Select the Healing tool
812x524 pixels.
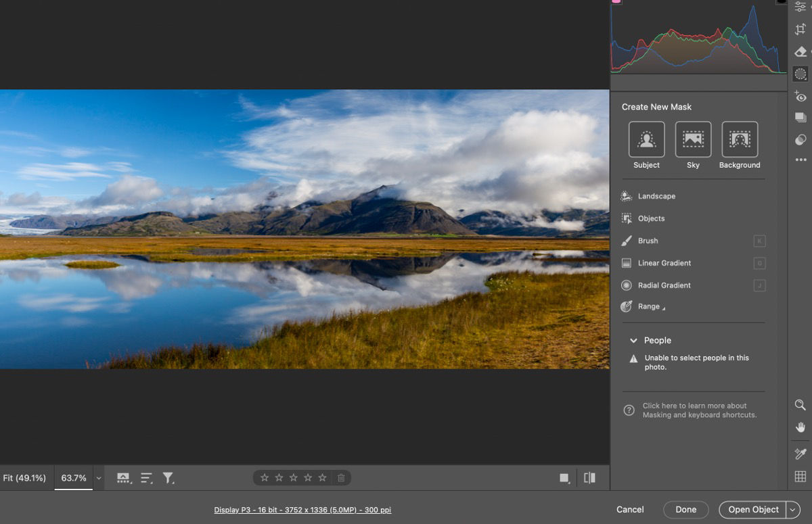tap(800, 51)
